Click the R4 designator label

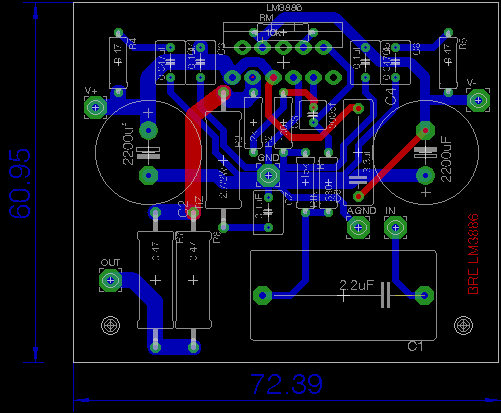coord(133,44)
